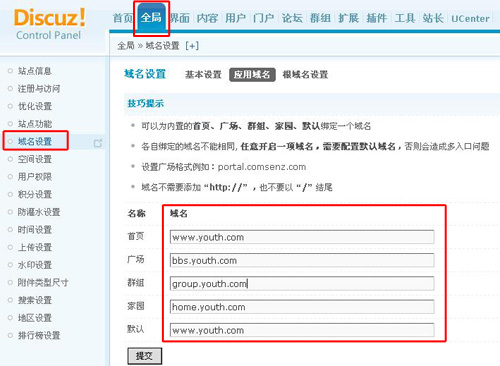The height and width of the screenshot is (366, 500).
Task: Open 搜索设置 sidebar item
Action: [35, 300]
